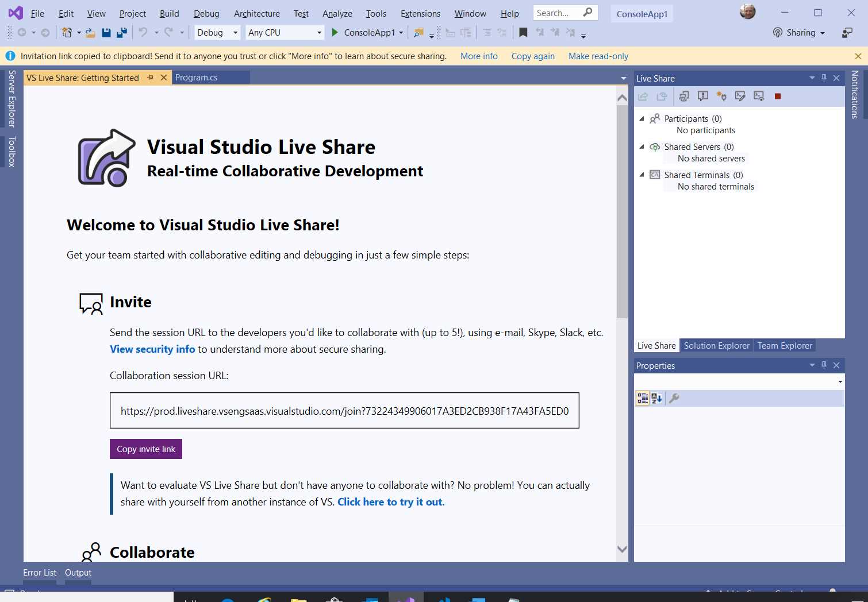
Task: Start debugging ConsoleApp1 with green play arrow
Action: tap(335, 32)
